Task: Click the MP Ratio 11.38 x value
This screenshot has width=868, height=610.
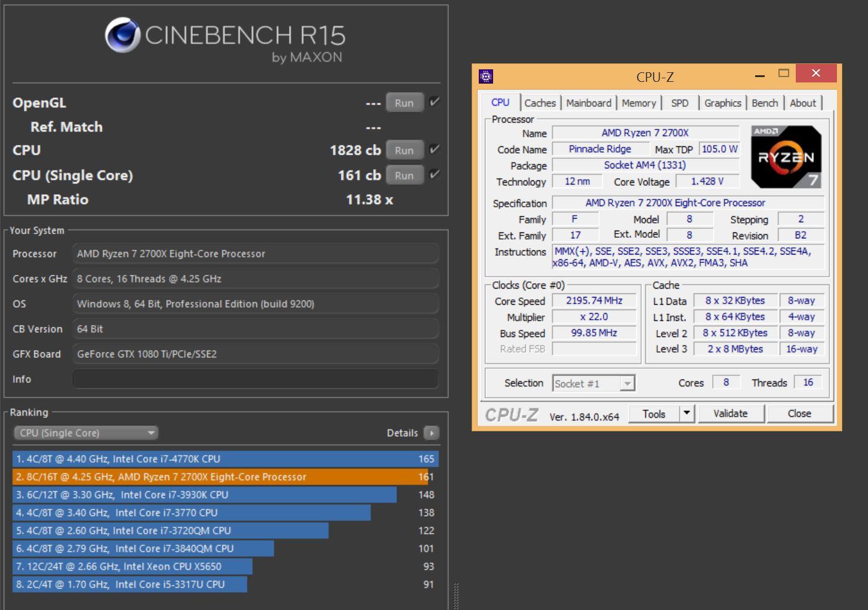Action: (x=370, y=200)
